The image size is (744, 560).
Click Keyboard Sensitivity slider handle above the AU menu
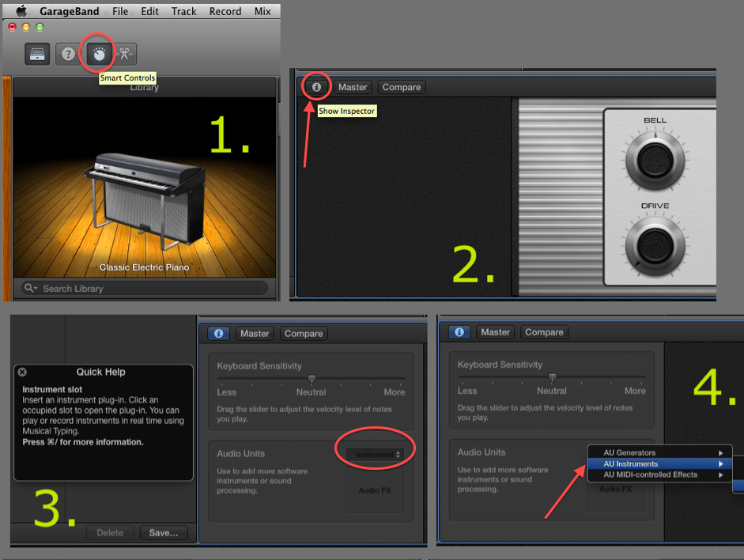click(x=553, y=378)
